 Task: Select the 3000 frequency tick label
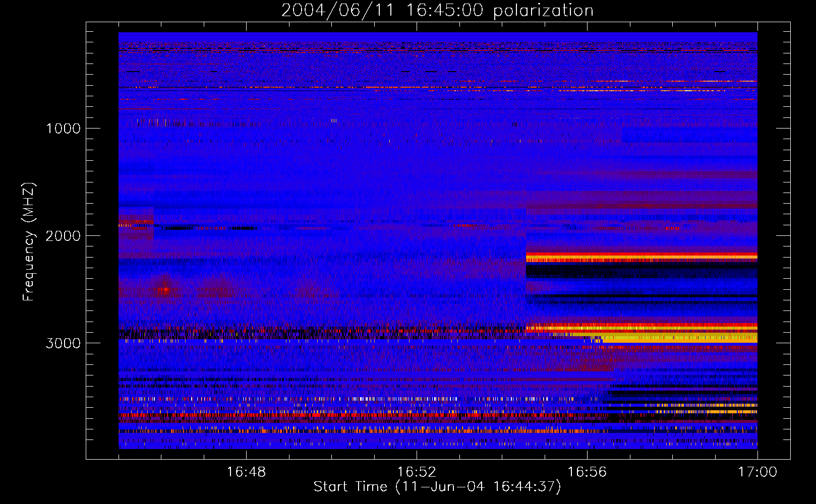coord(64,343)
